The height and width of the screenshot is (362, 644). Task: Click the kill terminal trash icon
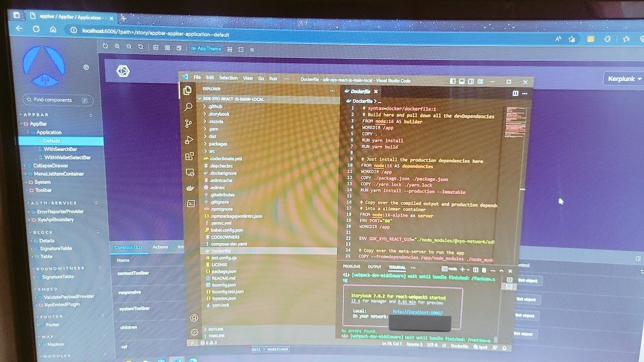484,270
